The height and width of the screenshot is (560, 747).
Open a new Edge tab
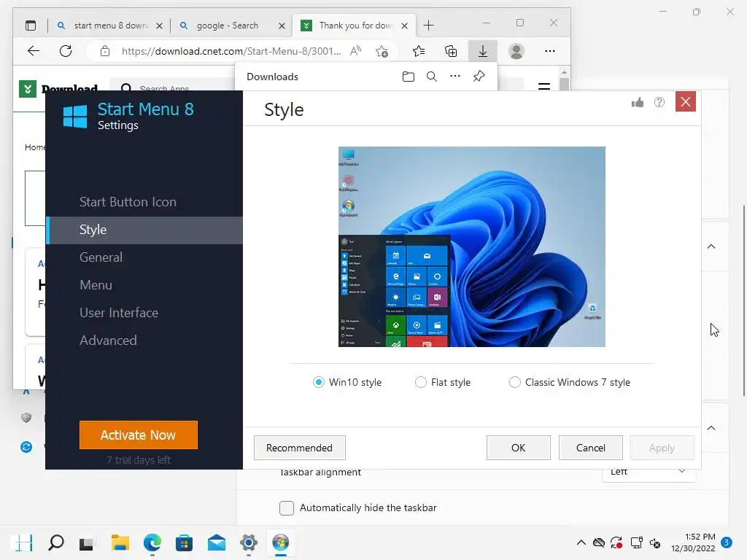coord(428,26)
